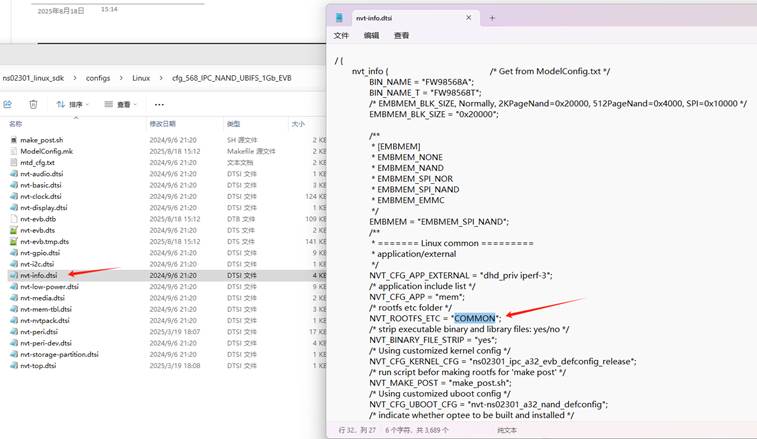Click the ModelConfig.mk file icon
The image size is (757, 439).
(14, 151)
